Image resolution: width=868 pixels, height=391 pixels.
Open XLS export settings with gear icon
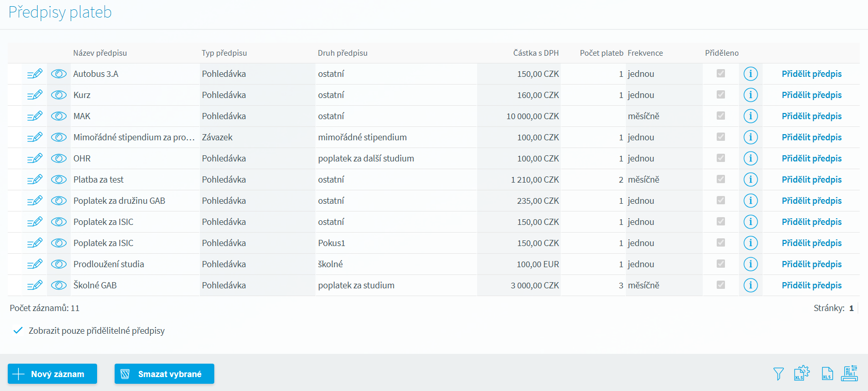point(802,373)
